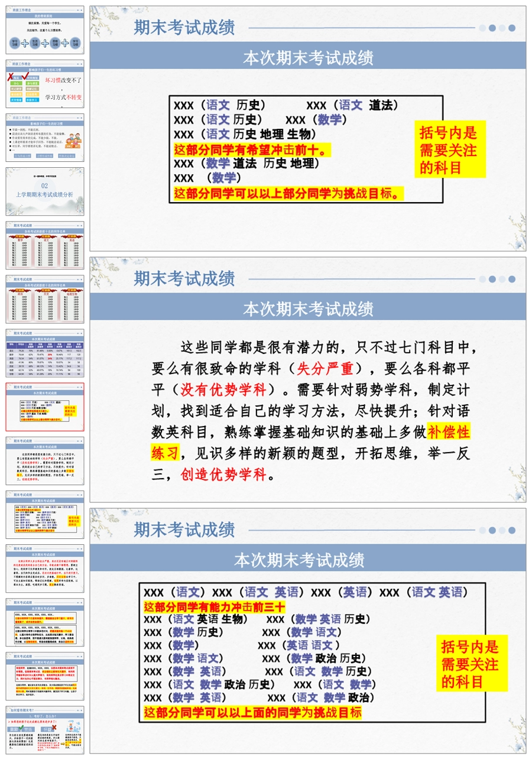Select the blue score statistics table thumbnail

tap(45, 353)
